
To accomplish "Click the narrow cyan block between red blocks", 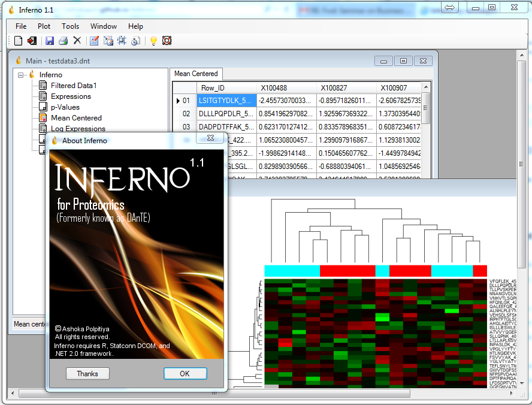I will point(382,271).
